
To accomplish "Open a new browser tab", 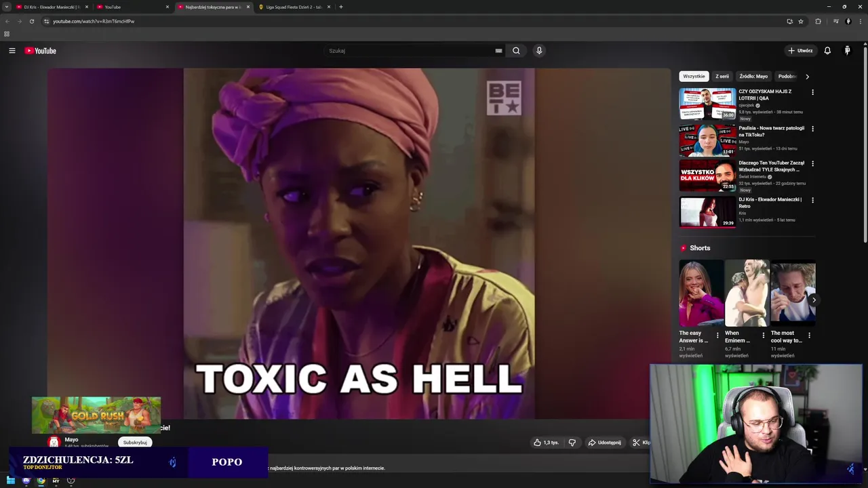I will (x=341, y=7).
